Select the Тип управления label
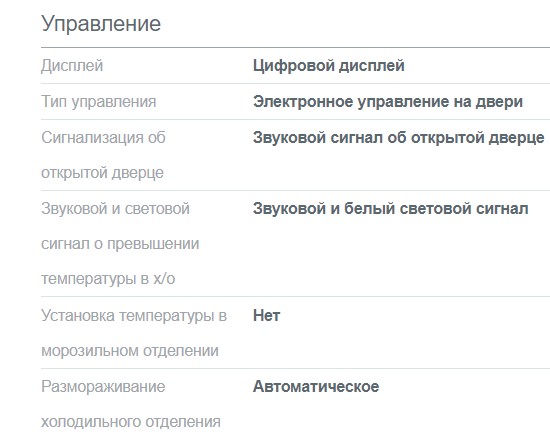This screenshot has height=438, width=550. (x=99, y=102)
